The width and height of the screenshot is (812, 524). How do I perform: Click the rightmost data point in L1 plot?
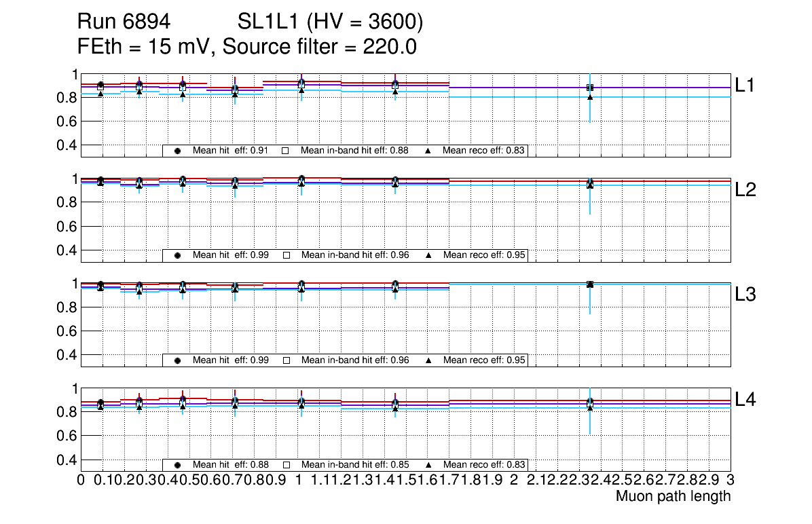click(590, 88)
